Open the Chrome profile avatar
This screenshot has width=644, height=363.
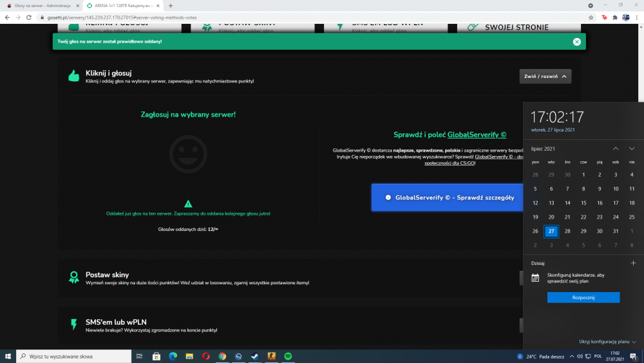tap(625, 17)
